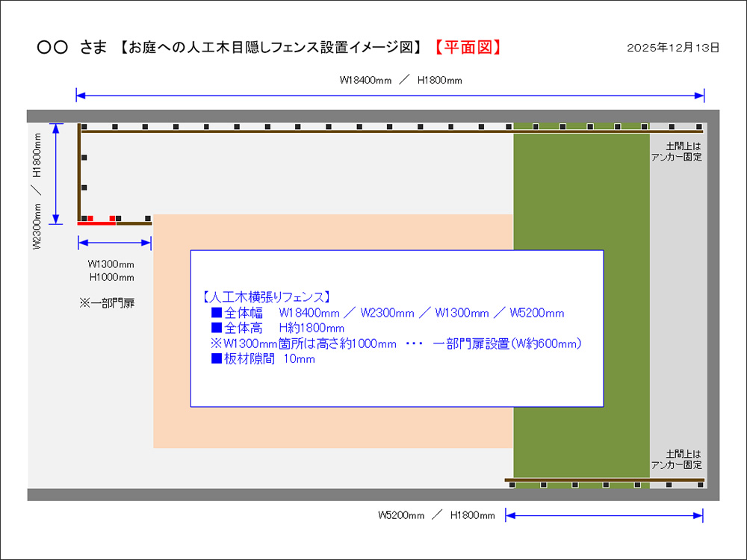Click the blue W5200mm dimension arrow line
This screenshot has height=560, width=747.
[x=604, y=515]
